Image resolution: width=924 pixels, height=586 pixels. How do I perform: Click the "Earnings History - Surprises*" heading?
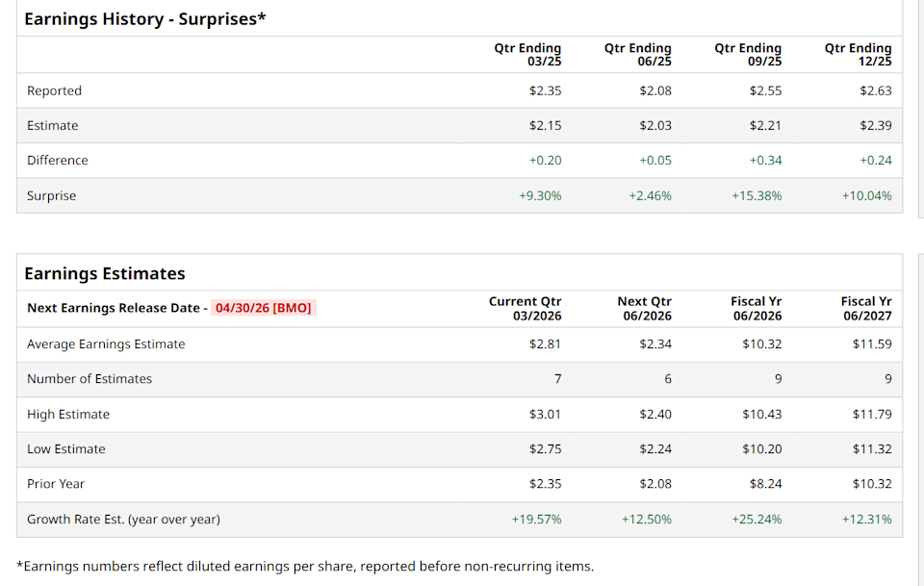click(x=144, y=18)
